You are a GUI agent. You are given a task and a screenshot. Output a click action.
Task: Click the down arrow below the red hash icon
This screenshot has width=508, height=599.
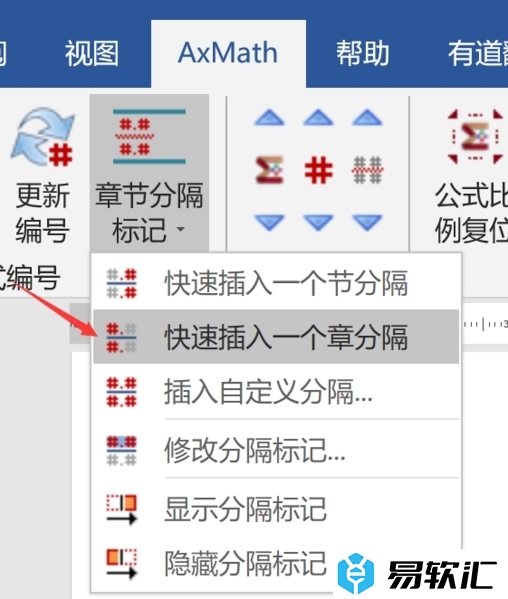tap(318, 223)
